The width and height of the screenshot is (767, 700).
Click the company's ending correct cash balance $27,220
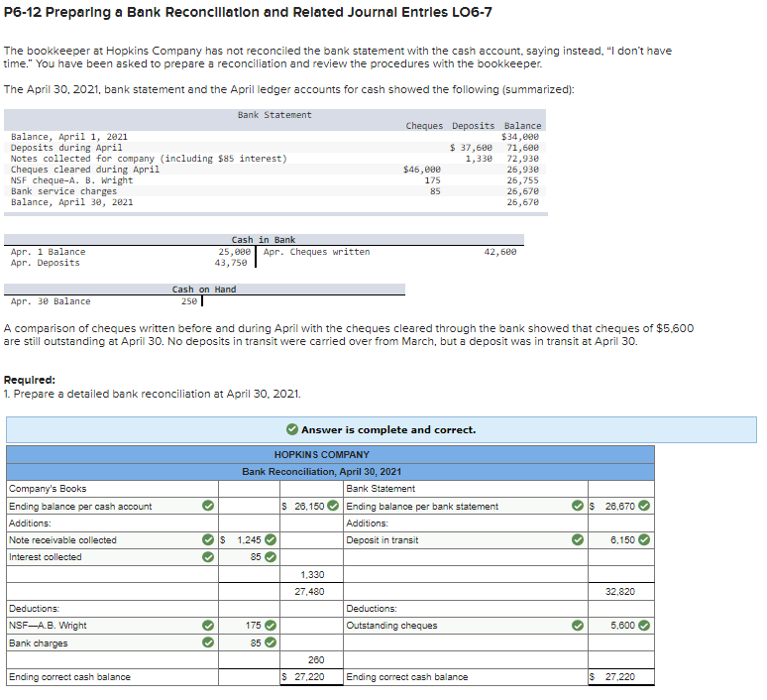311,677
